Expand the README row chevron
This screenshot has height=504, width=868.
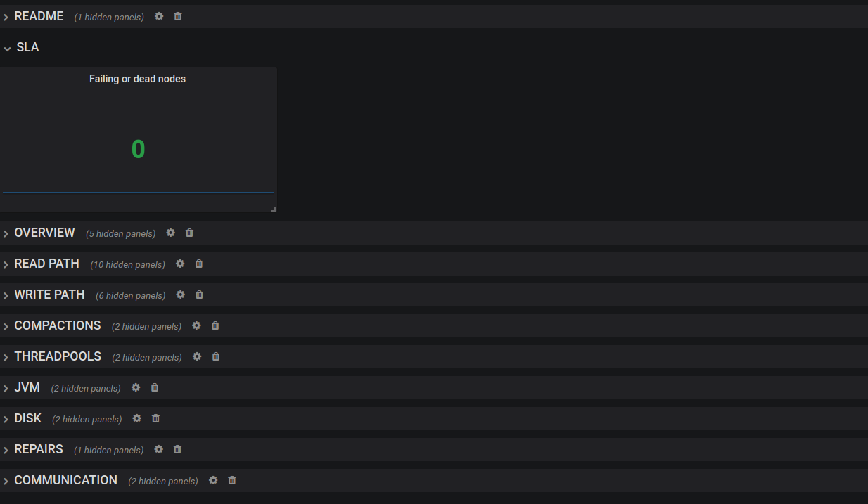point(6,17)
